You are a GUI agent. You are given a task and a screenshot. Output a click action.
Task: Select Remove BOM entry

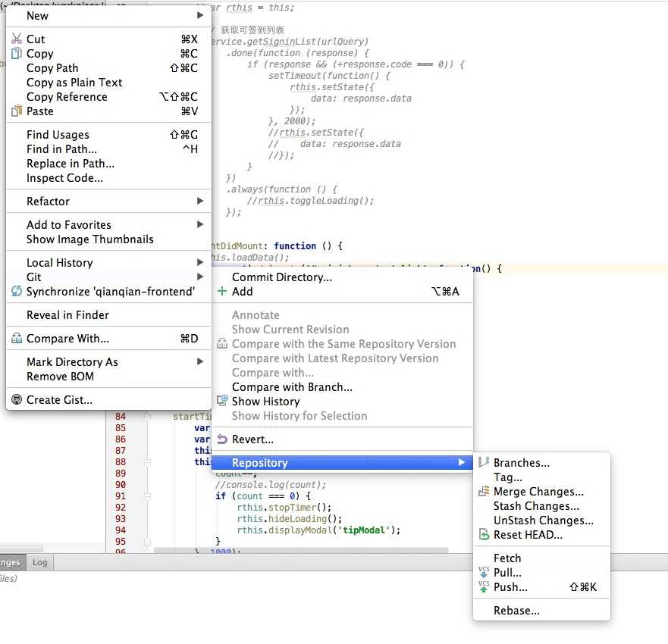click(x=108, y=377)
